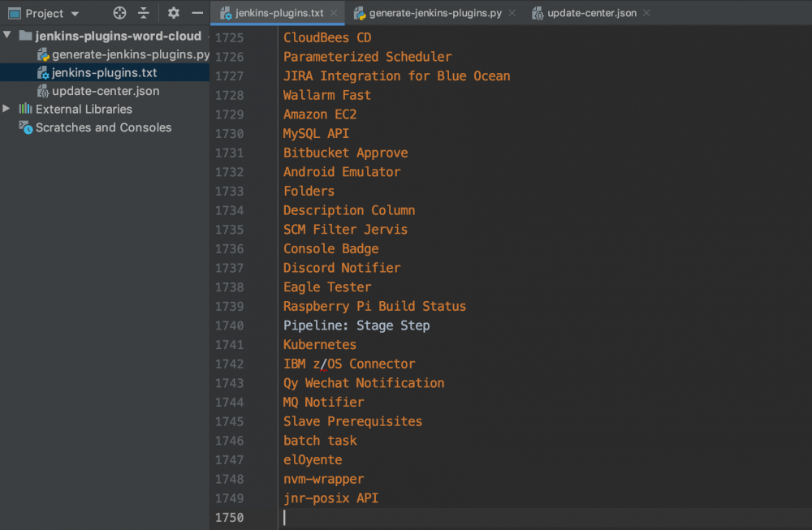Click the Python file icon beside generate-jenkins-plugins.py
The image size is (812, 530).
click(x=45, y=54)
